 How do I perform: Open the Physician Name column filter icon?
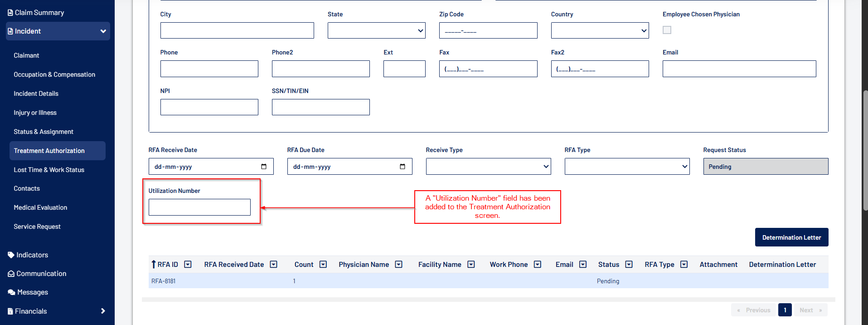point(398,265)
